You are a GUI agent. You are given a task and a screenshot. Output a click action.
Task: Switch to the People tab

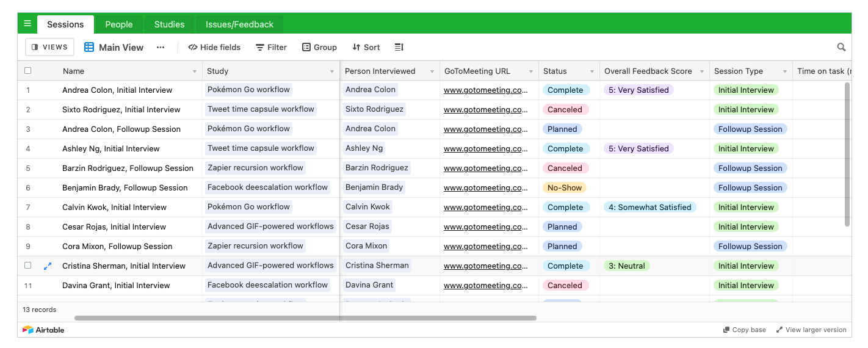118,24
